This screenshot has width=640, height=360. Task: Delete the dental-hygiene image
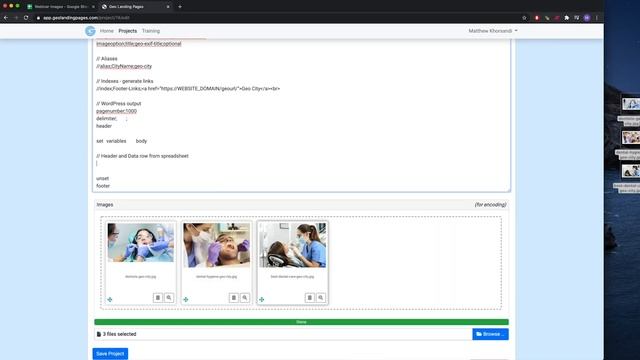233,298
